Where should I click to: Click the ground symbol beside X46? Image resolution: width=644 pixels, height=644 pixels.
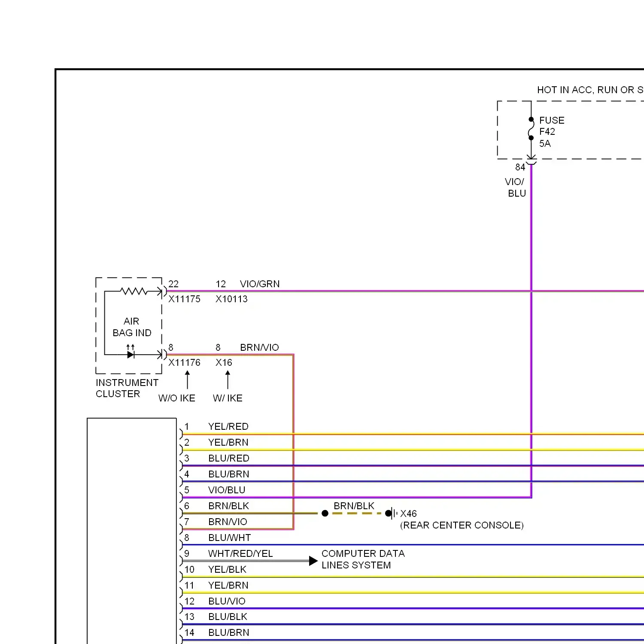coord(392,513)
